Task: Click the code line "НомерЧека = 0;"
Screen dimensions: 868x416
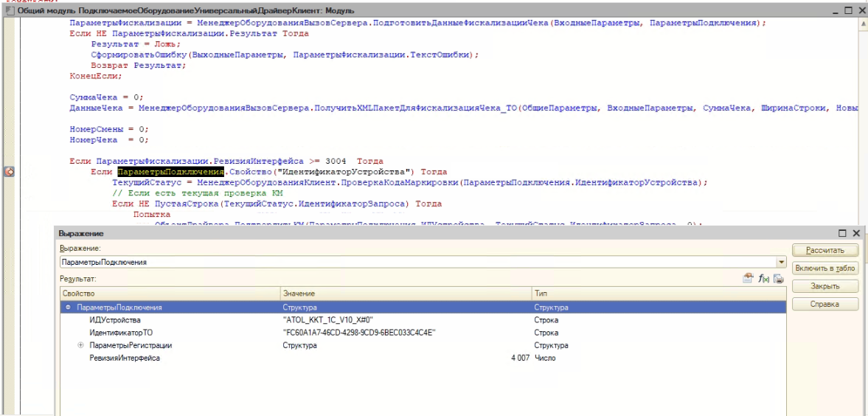Action: coord(109,139)
